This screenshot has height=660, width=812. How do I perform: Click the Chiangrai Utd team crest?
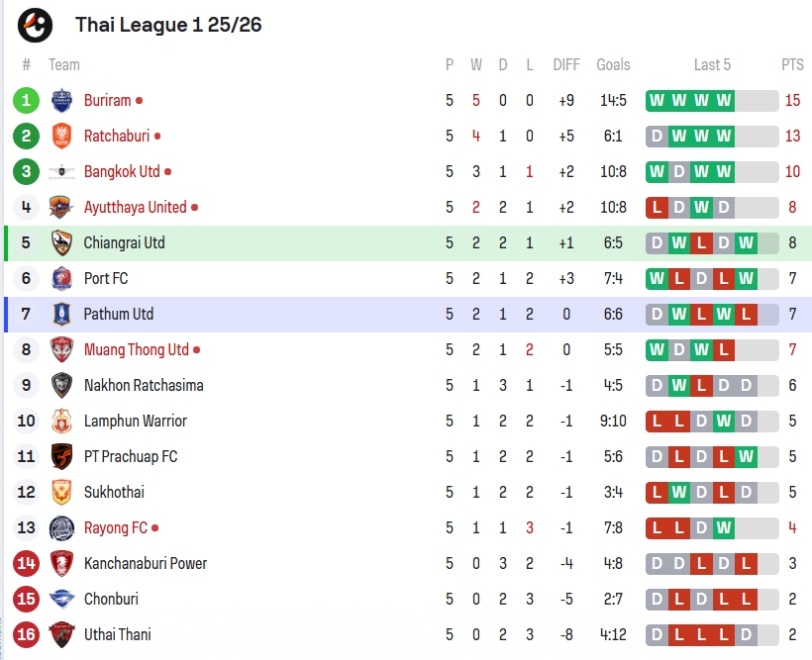click(x=61, y=242)
